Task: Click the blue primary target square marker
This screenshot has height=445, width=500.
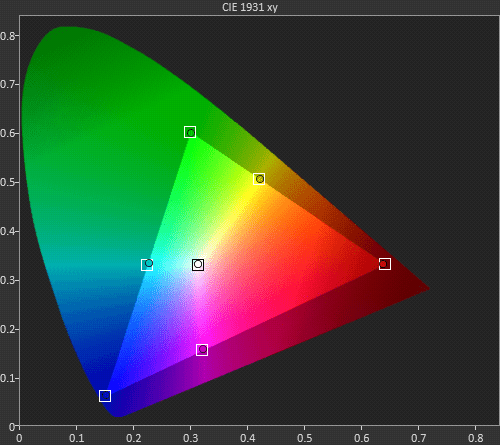Action: tap(105, 396)
